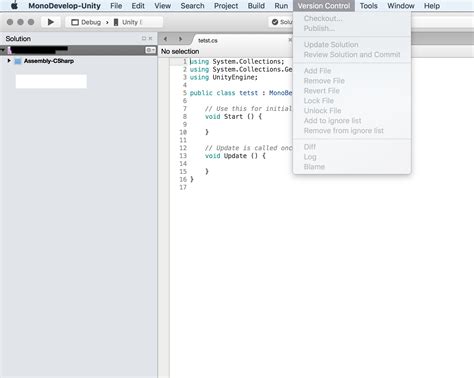
Task: Collapse the solution root node
Action: click(x=3, y=50)
